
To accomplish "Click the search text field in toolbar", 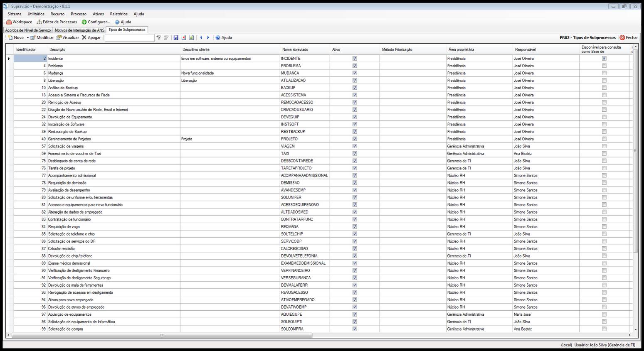I will coord(129,38).
